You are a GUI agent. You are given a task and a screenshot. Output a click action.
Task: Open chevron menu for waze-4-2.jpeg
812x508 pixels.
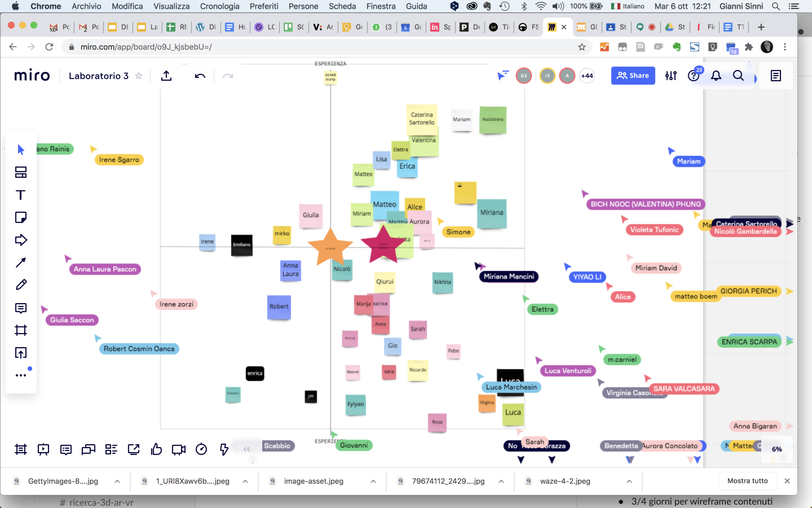tap(629, 481)
